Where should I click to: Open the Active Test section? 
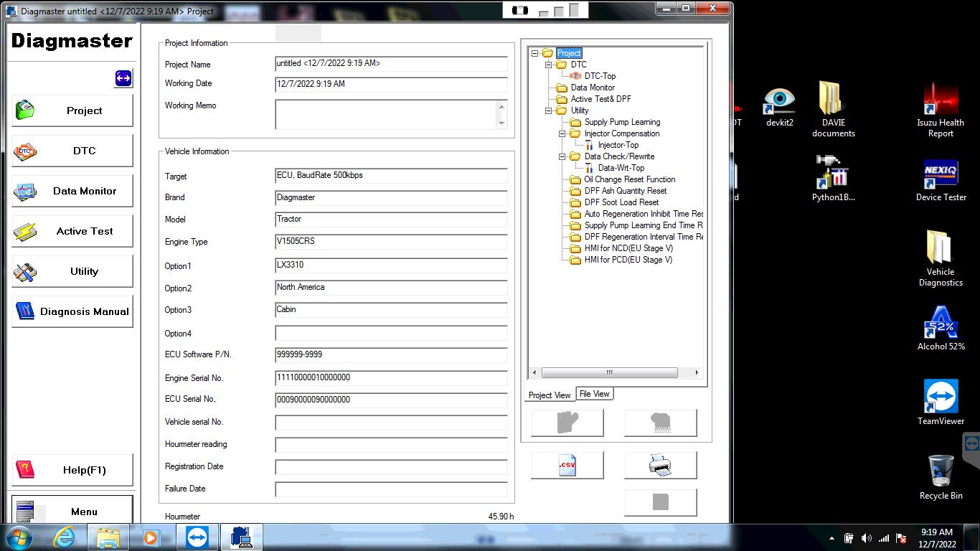pyautogui.click(x=72, y=231)
